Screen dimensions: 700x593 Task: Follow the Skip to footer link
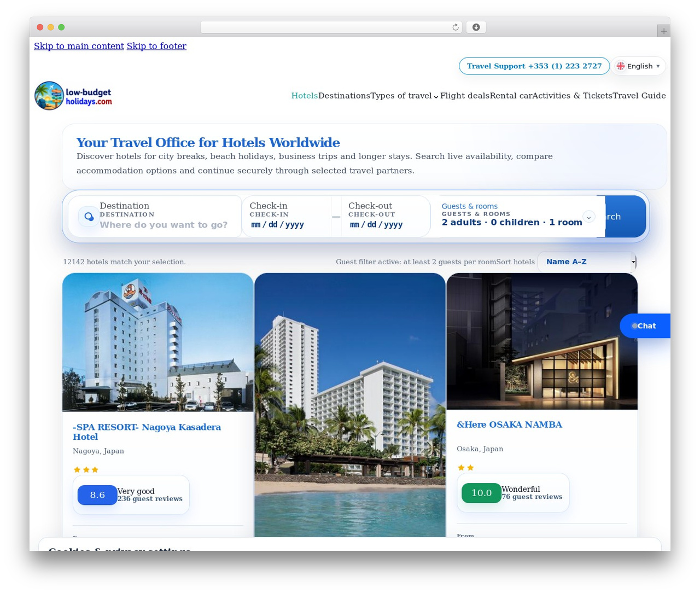click(x=156, y=46)
